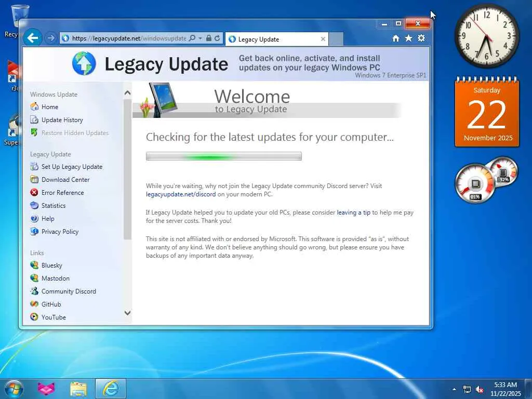The height and width of the screenshot is (399, 532).
Task: Click the 'leaving a tip' link
Action: (x=353, y=212)
